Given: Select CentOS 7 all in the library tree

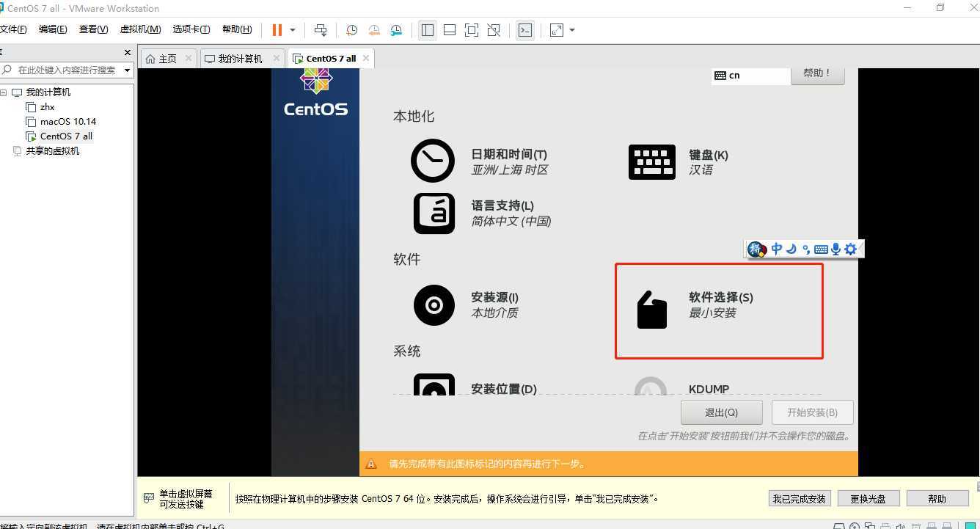Looking at the screenshot, I should point(66,136).
